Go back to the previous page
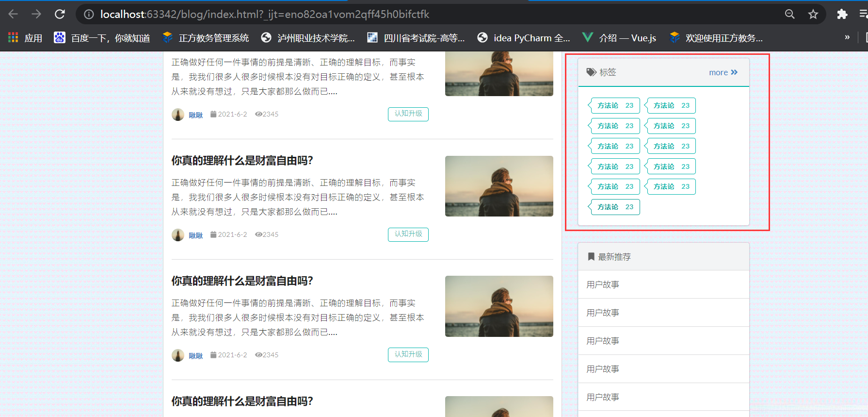Screen dimensions: 868x417 pyautogui.click(x=13, y=14)
